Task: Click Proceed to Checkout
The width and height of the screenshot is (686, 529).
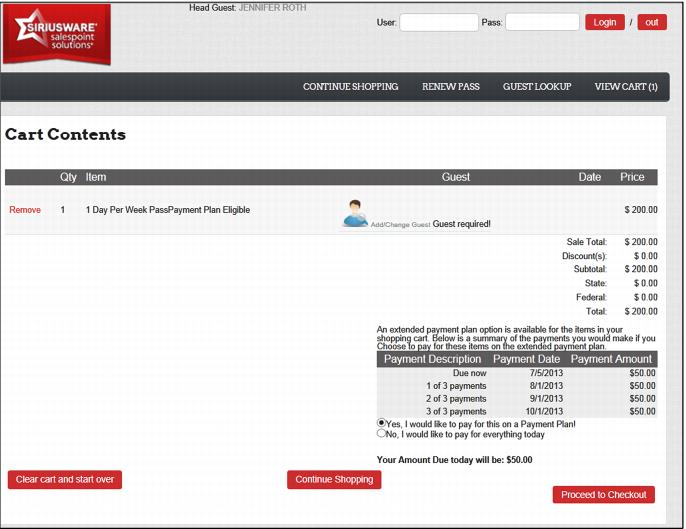Action: (x=604, y=495)
